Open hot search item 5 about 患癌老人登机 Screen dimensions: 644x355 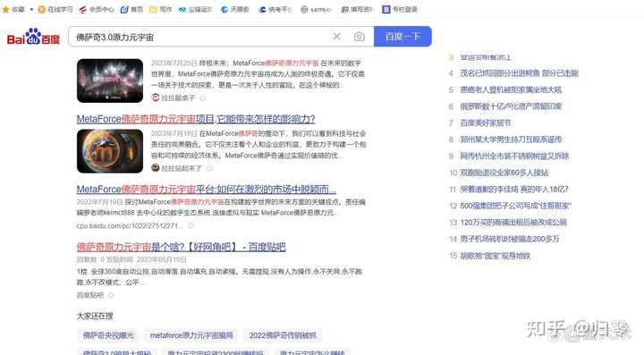511,89
